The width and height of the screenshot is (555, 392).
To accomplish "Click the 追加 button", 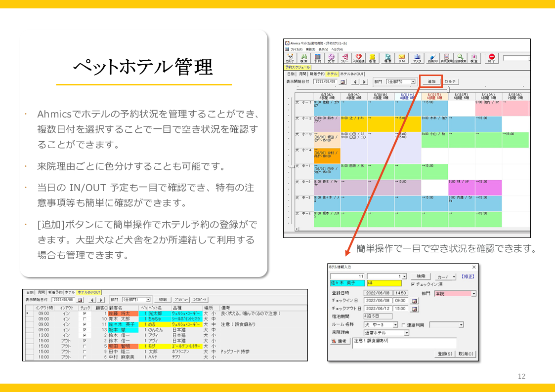I will [431, 81].
